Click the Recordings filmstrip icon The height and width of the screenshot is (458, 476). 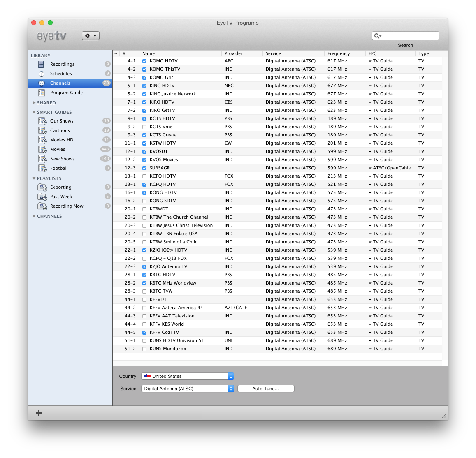[41, 64]
